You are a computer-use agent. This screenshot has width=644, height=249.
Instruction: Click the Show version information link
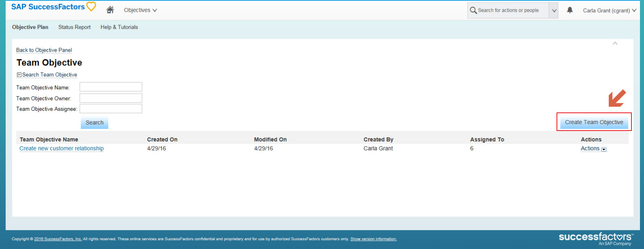tap(373, 239)
